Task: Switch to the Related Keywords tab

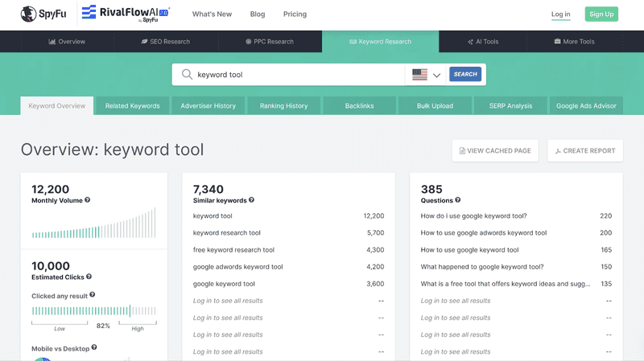Action: 132,106
